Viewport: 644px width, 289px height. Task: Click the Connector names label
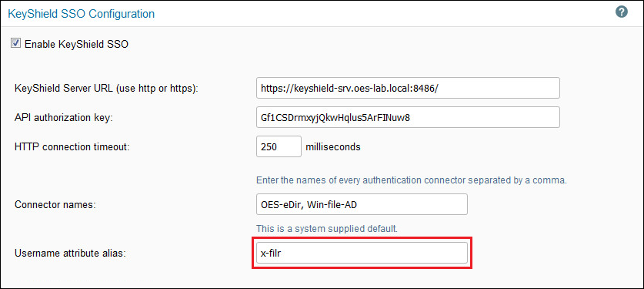click(55, 204)
